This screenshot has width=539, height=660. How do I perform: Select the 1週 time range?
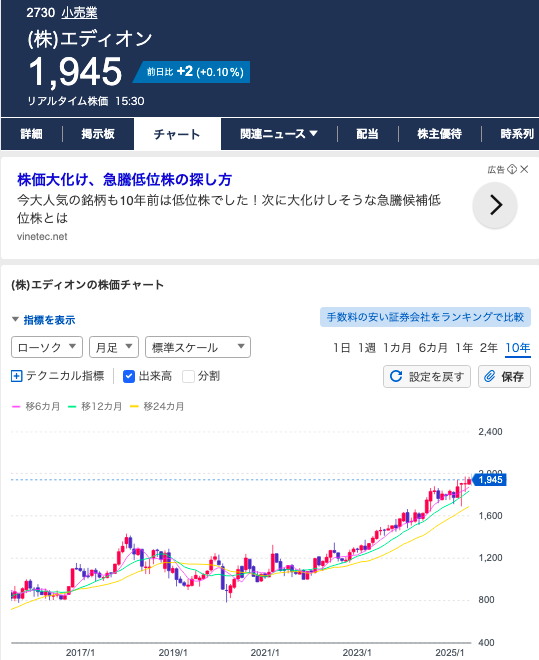pos(366,348)
